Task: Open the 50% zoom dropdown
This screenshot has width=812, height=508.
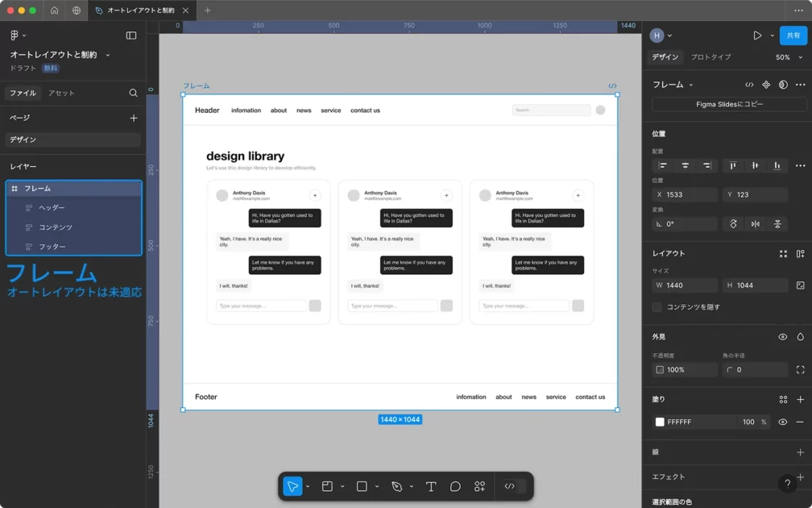Action: [x=789, y=57]
